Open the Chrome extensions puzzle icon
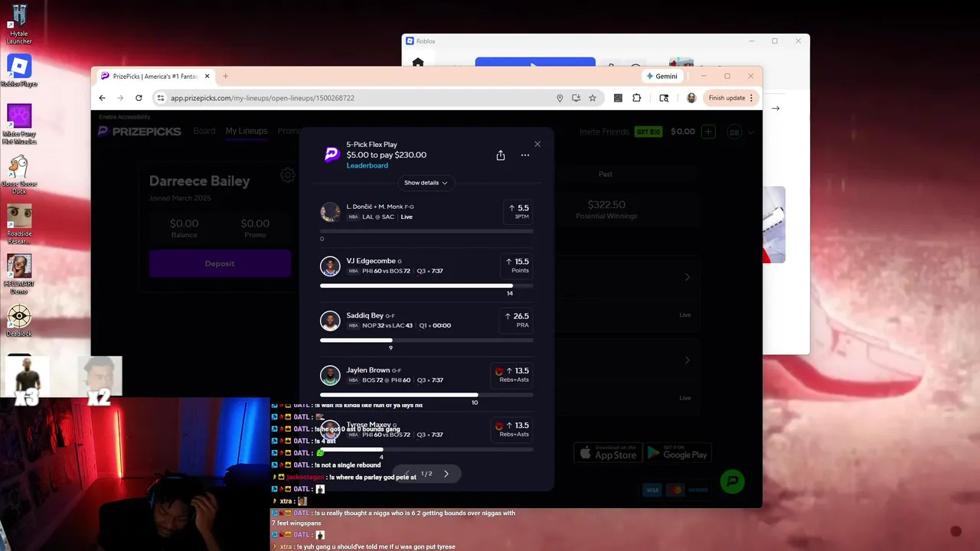 (636, 98)
